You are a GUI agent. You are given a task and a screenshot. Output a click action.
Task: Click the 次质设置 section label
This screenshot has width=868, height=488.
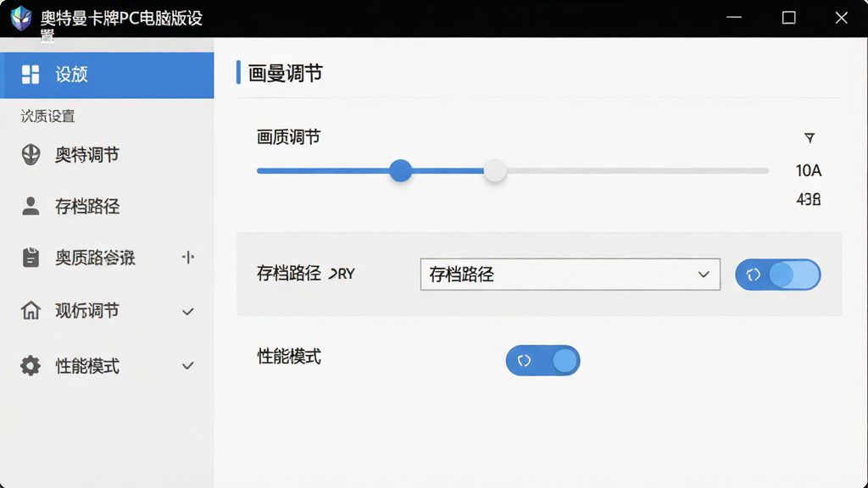47,116
